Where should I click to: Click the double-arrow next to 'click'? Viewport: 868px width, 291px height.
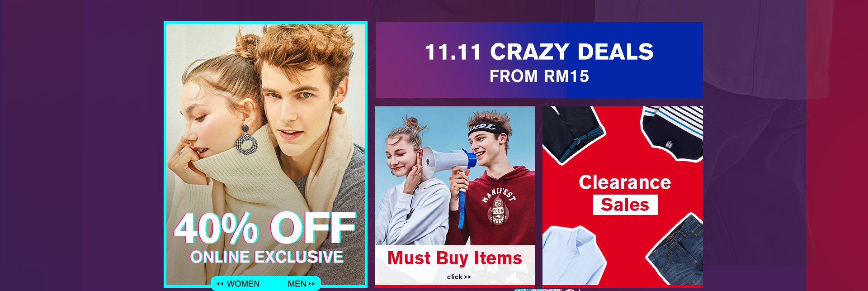467,277
